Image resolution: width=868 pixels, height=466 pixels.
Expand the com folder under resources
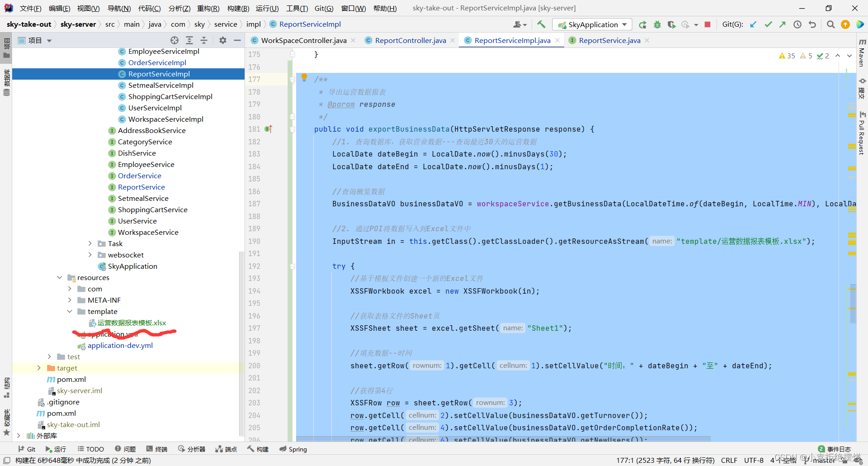(x=70, y=289)
